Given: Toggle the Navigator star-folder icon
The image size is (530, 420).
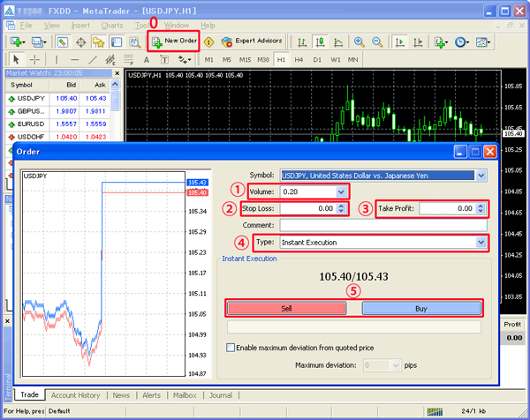Looking at the screenshot, I should (98, 42).
